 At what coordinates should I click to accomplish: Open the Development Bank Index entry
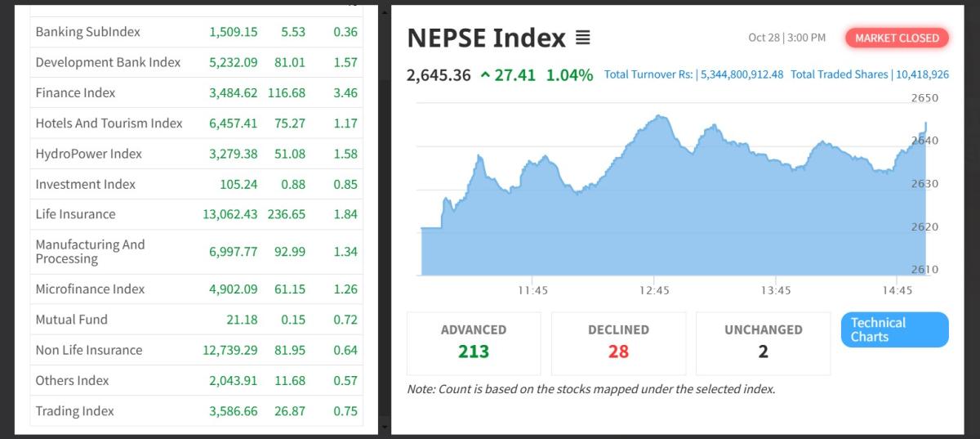(108, 62)
